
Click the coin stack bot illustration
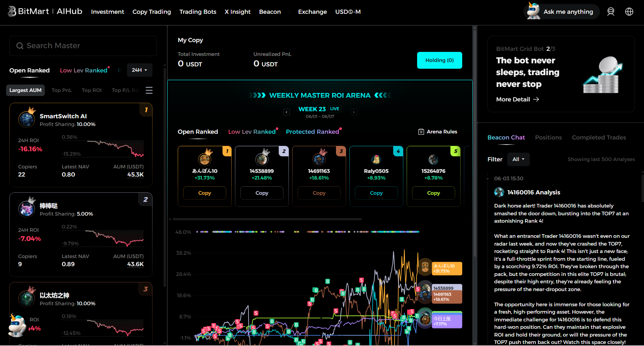[x=603, y=75]
